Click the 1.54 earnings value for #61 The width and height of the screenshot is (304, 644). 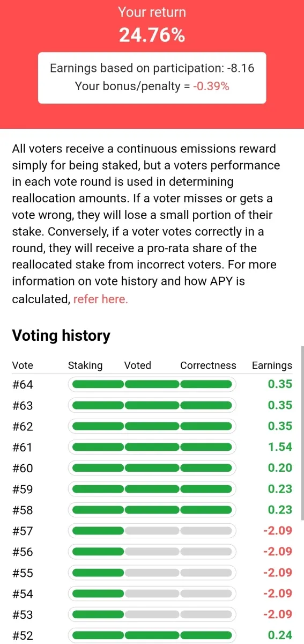pyautogui.click(x=280, y=447)
